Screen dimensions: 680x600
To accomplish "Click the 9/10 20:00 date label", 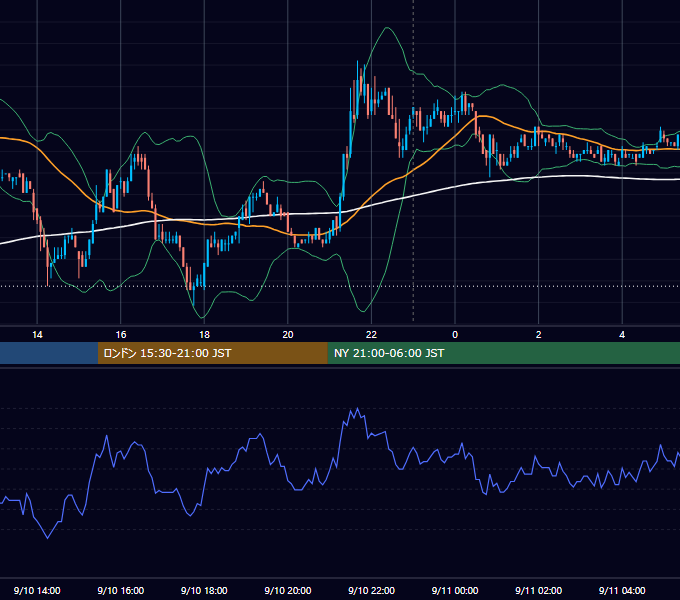I will click(x=288, y=590).
